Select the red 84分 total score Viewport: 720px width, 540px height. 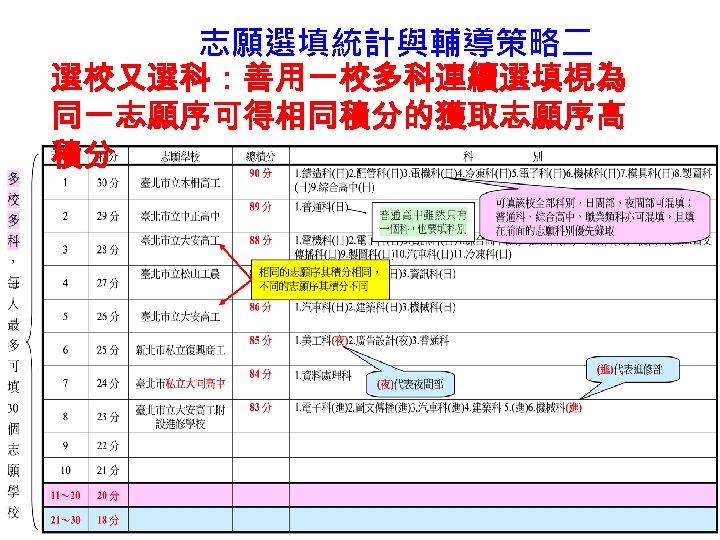click(260, 374)
